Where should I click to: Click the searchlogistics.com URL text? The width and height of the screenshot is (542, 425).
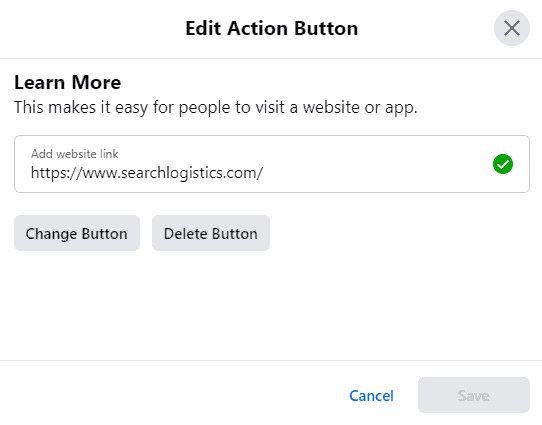pyautogui.click(x=147, y=173)
